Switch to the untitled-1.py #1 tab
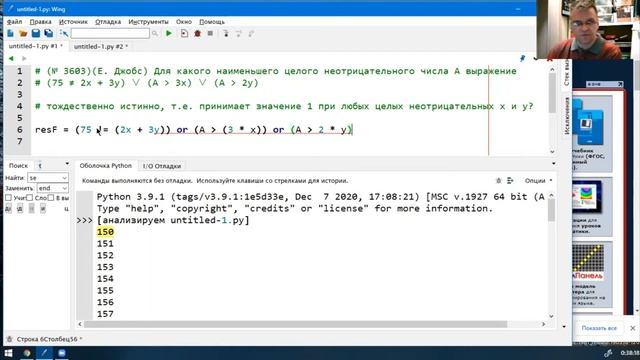The image size is (640, 360). click(x=36, y=46)
